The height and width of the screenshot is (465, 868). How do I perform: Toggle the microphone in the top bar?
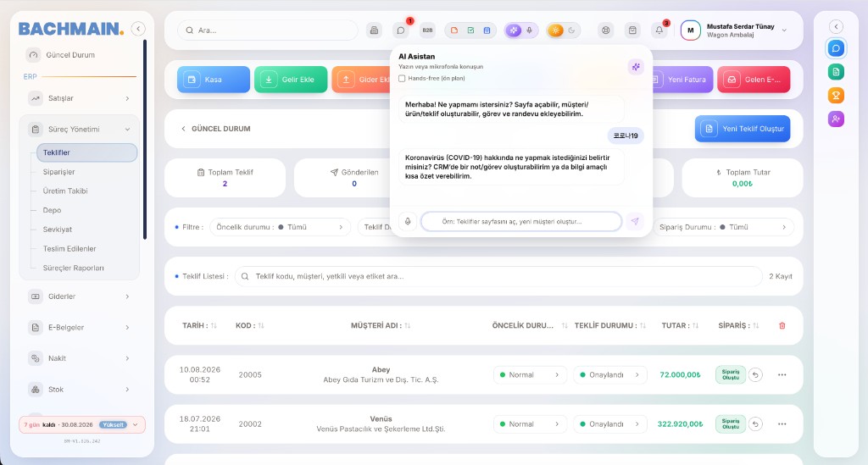(529, 30)
